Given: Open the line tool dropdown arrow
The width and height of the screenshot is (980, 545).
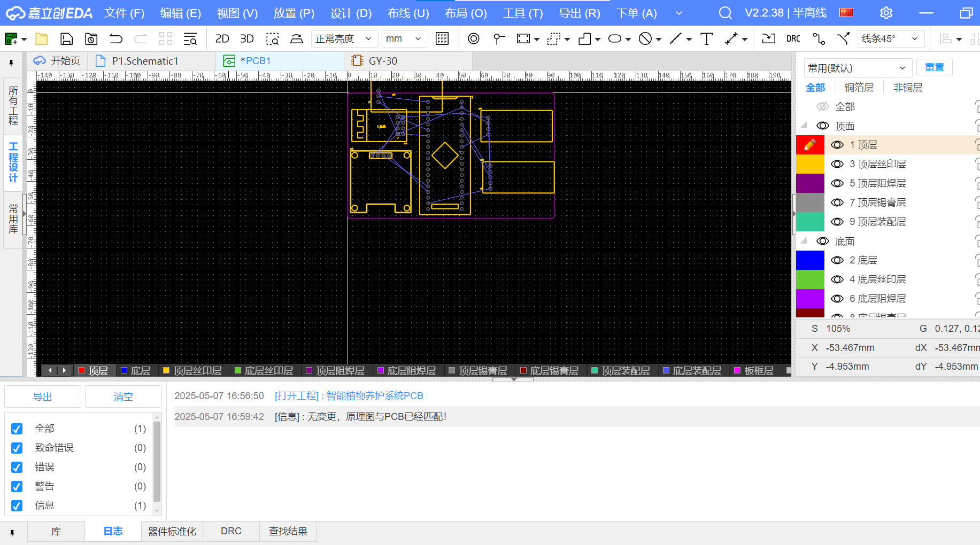Looking at the screenshot, I should [x=689, y=39].
